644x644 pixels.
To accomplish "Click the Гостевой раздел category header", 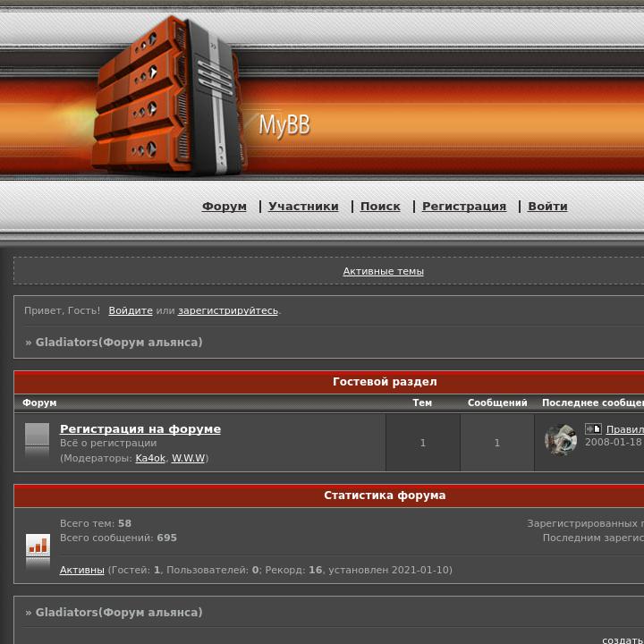I will click(385, 382).
